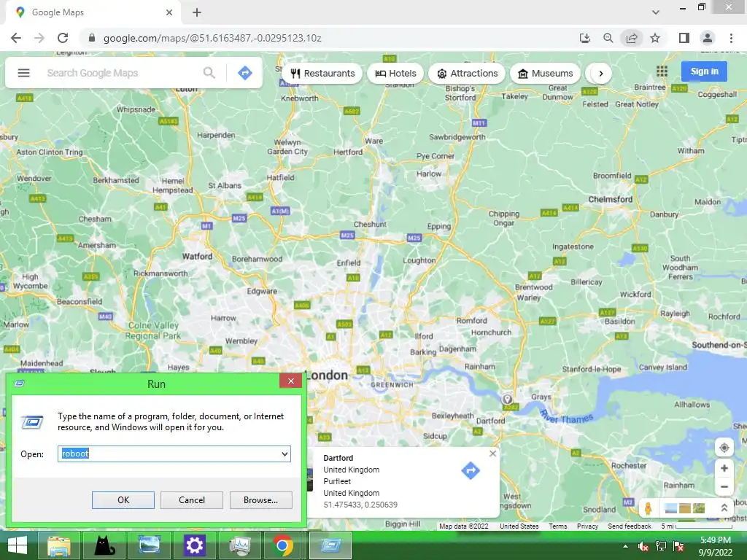Open the Terms link at map bottom

tap(558, 526)
